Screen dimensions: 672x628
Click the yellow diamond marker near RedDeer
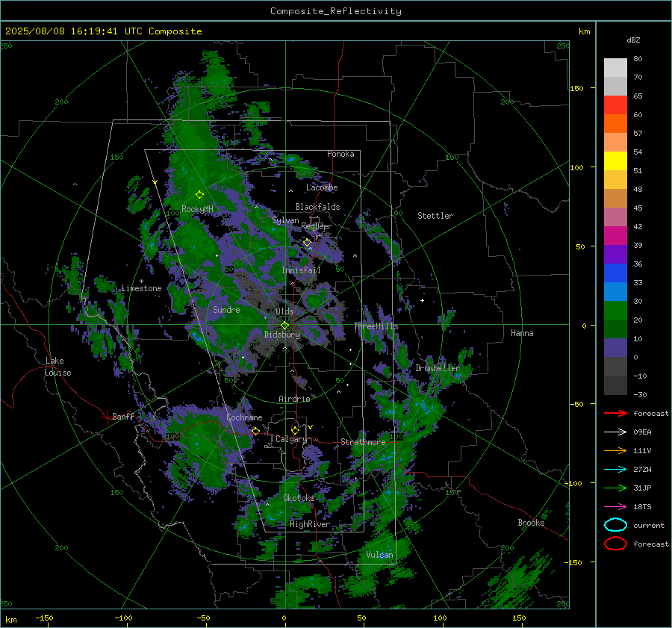click(307, 243)
